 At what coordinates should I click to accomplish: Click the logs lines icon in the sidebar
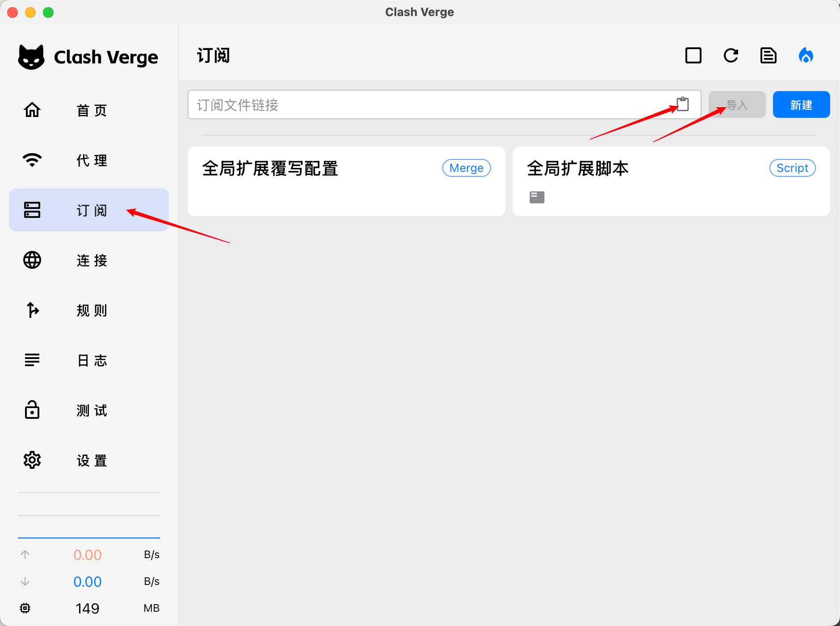[32, 360]
